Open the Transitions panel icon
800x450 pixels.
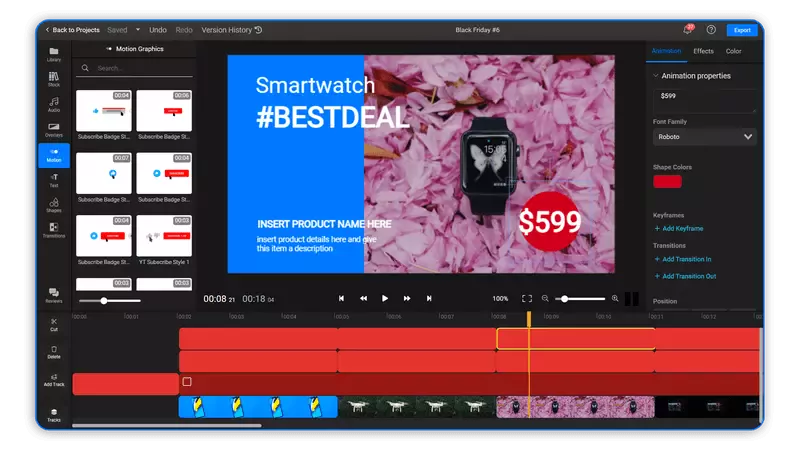[54, 230]
